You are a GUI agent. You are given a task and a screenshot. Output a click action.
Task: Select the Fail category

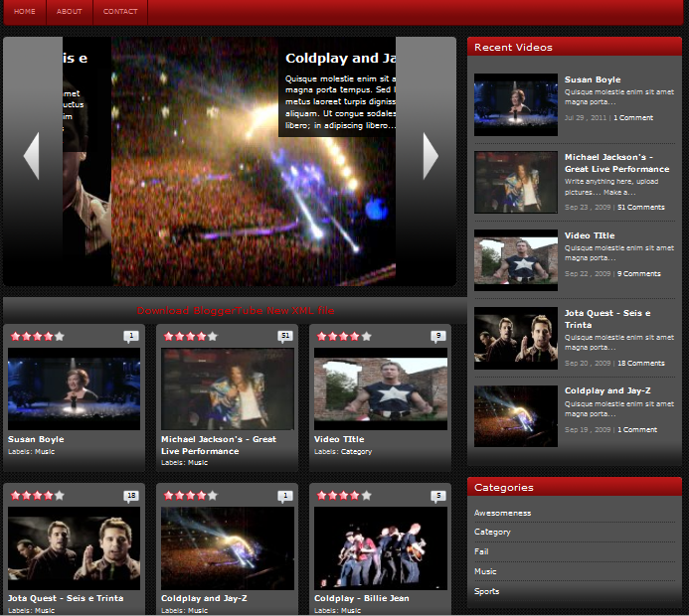(481, 551)
